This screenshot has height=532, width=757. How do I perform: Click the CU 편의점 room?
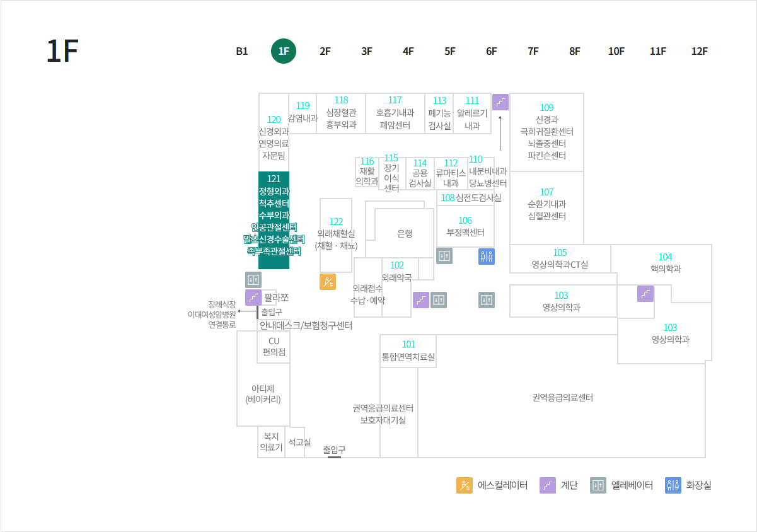(274, 347)
